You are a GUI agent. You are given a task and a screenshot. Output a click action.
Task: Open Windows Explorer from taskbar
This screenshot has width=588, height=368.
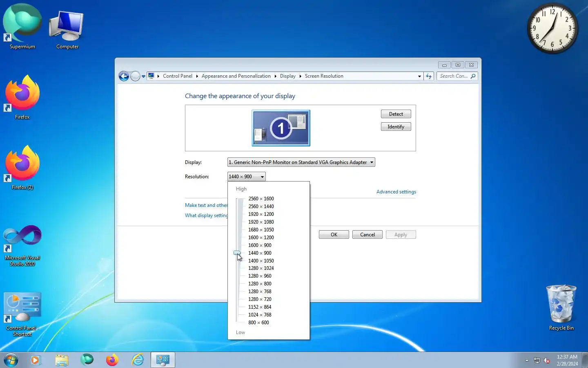click(62, 360)
